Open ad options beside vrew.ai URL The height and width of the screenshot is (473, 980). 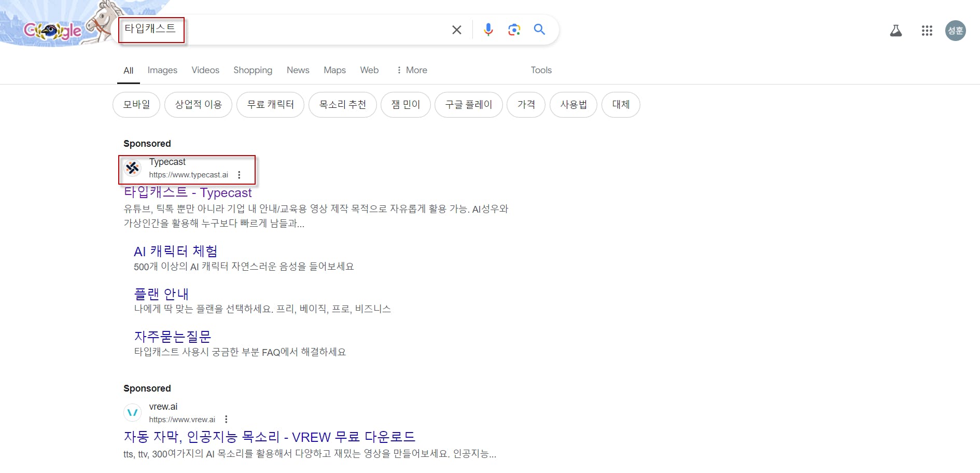coord(226,420)
